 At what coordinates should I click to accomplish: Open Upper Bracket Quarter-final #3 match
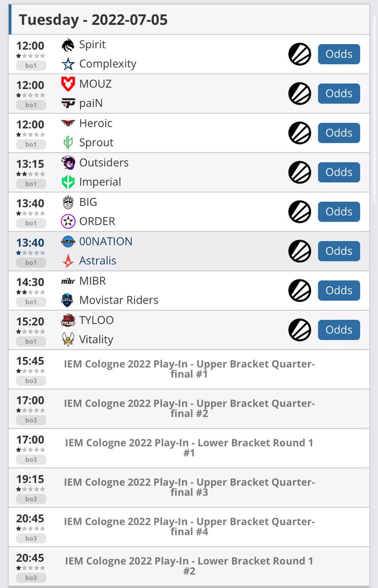click(x=189, y=487)
